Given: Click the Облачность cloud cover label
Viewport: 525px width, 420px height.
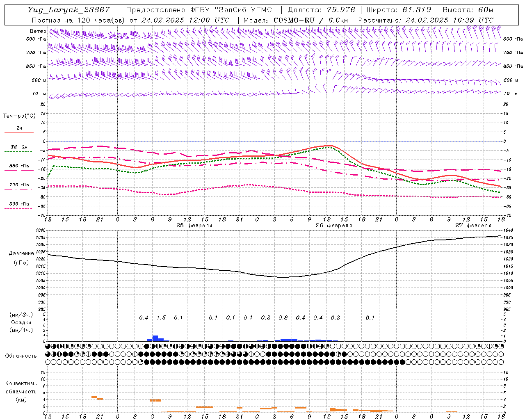Looking at the screenshot, I should tap(21, 356).
